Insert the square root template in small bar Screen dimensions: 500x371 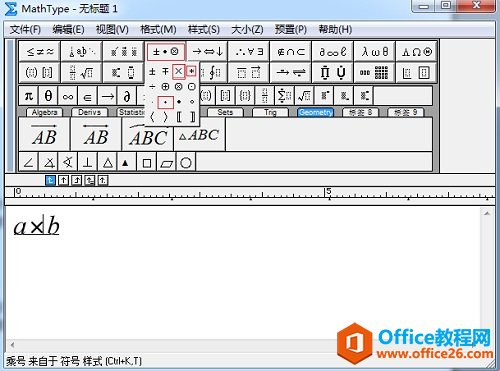304,96
